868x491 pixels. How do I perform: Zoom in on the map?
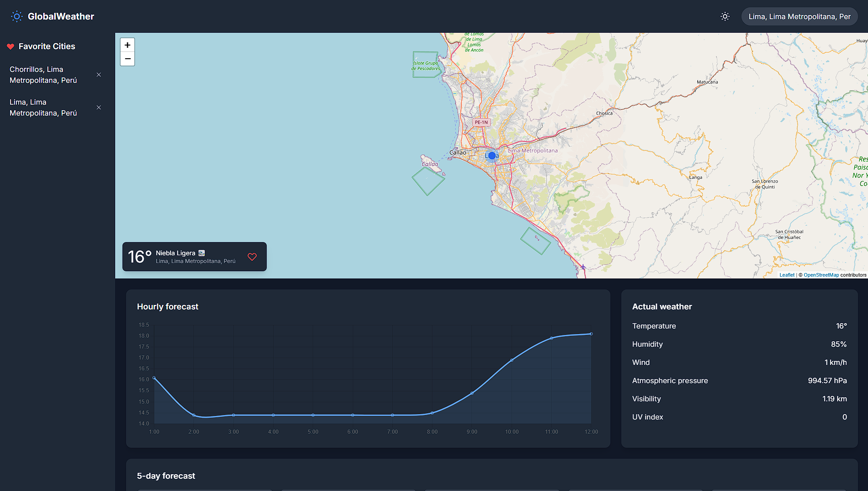pos(127,45)
